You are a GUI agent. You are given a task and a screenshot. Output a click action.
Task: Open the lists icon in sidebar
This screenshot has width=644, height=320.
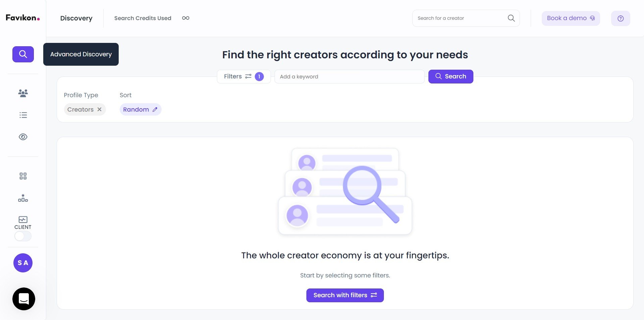point(23,115)
